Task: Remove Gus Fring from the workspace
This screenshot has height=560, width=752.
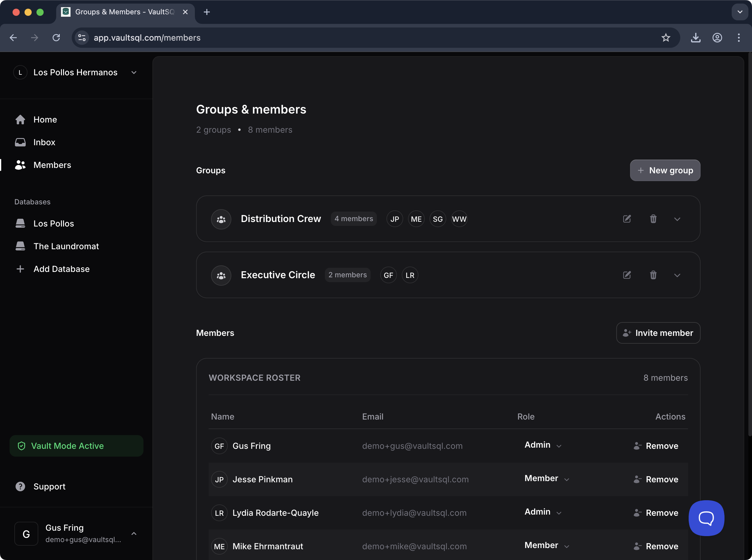Action: pos(656,446)
